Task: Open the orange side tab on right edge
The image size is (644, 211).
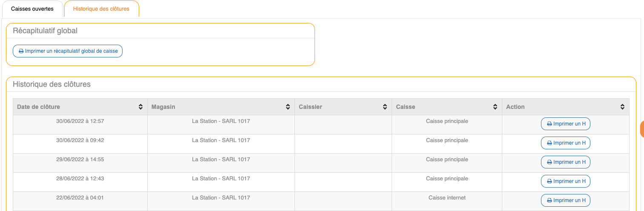Action: pyautogui.click(x=642, y=129)
